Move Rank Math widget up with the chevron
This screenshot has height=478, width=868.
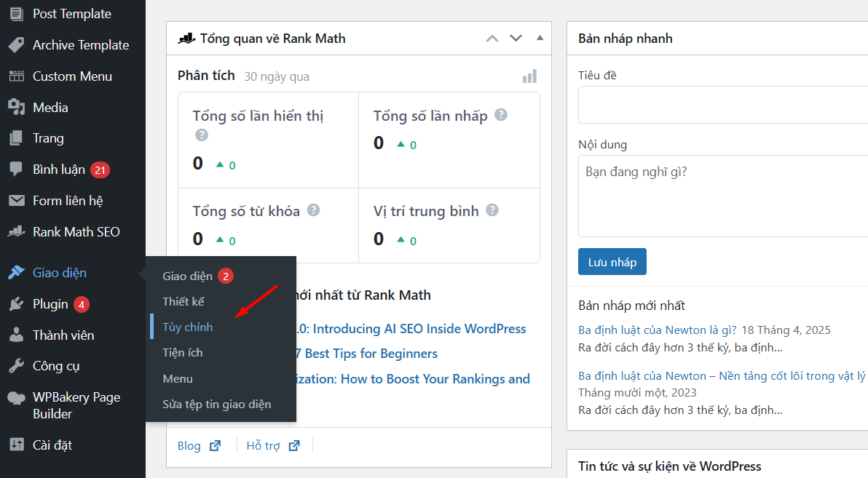point(492,38)
